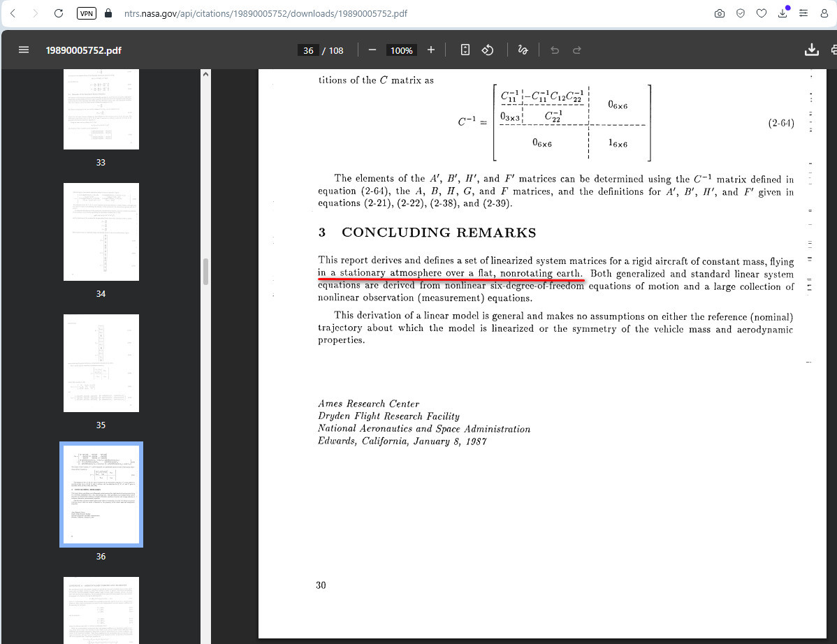837x644 pixels.
Task: Click the fit to page icon
Action: click(465, 50)
